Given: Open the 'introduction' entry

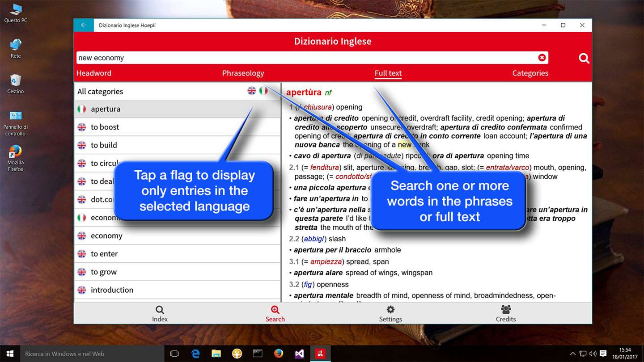Looking at the screenshot, I should 177,290.
